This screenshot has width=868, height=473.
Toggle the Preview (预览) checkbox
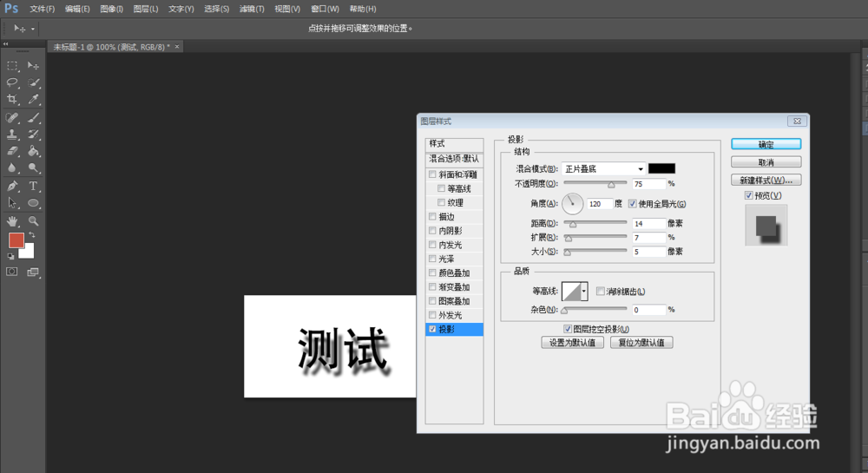[749, 195]
